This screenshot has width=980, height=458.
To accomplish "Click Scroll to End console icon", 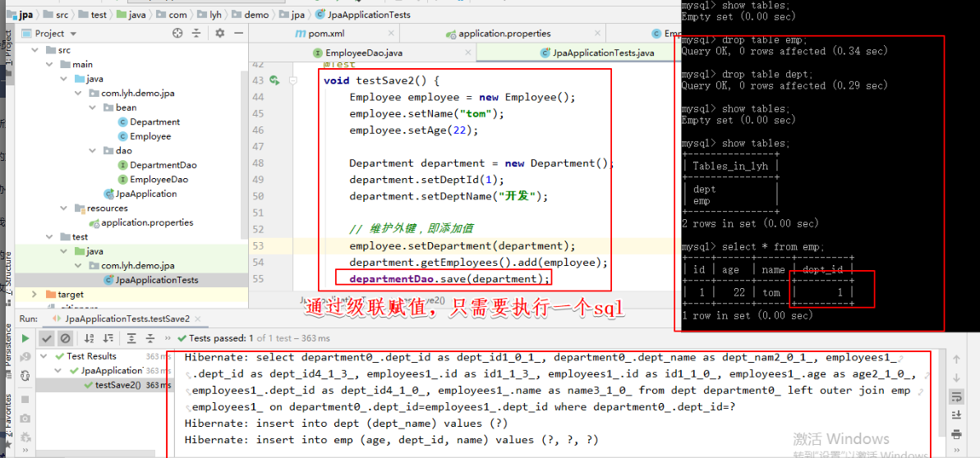I will [x=955, y=414].
